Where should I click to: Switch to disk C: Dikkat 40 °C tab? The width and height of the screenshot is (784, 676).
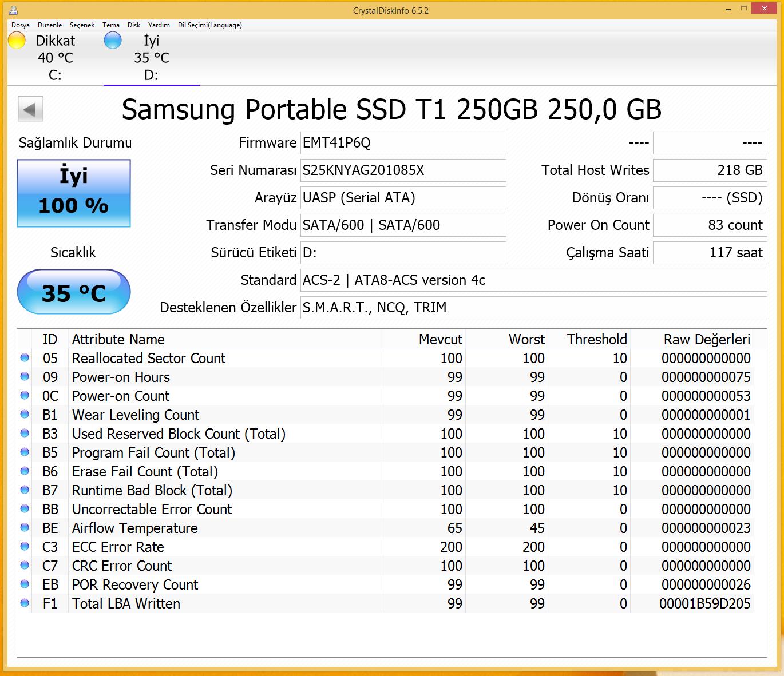pyautogui.click(x=56, y=57)
